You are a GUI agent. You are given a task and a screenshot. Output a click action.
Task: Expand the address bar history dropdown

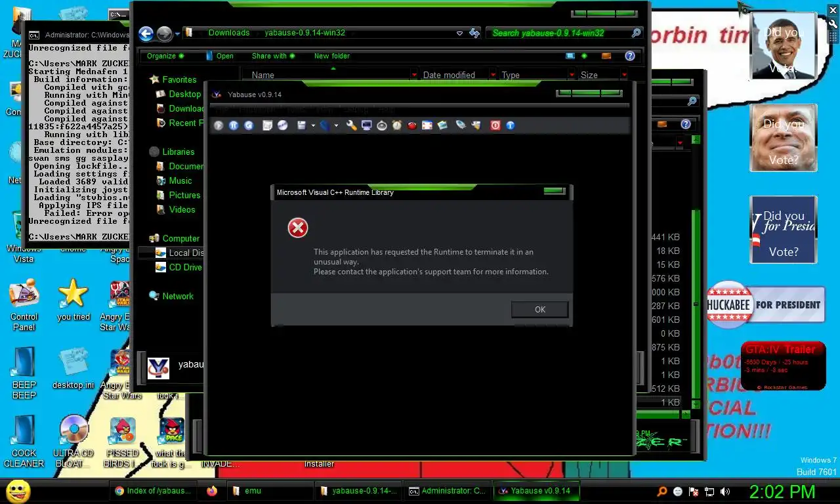pyautogui.click(x=460, y=33)
